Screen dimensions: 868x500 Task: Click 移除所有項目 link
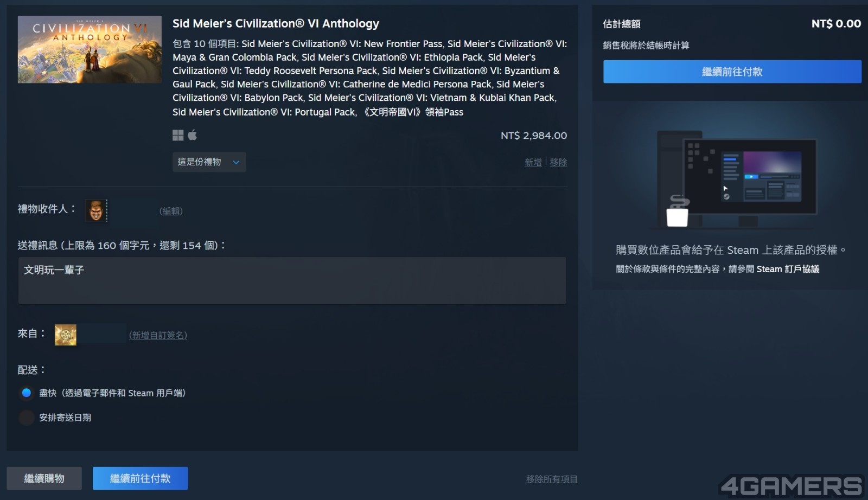[551, 479]
